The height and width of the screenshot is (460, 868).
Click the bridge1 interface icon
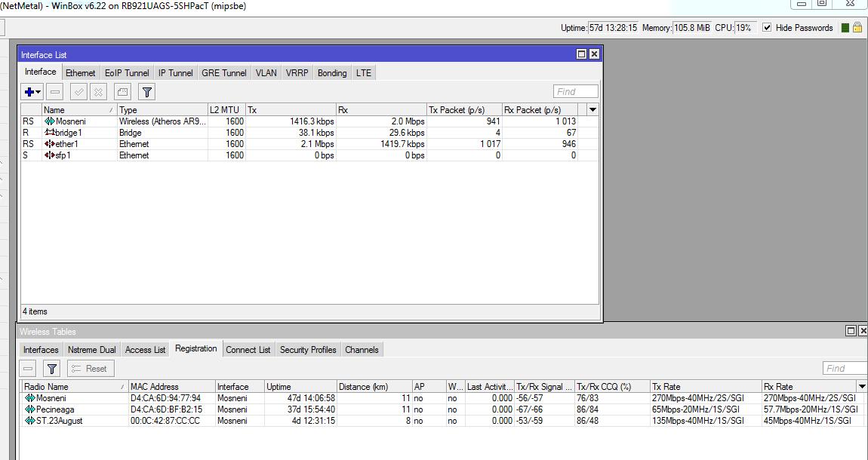[x=49, y=133]
